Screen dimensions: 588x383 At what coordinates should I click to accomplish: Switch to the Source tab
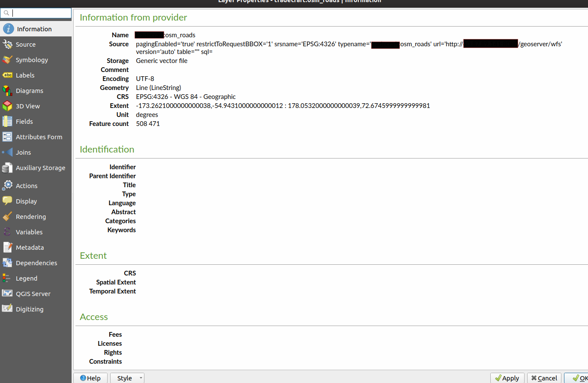[25, 44]
